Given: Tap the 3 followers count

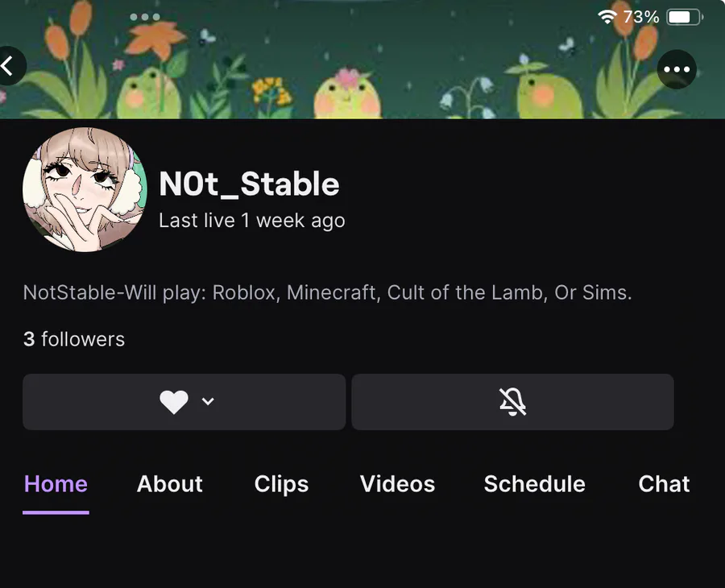Looking at the screenshot, I should click(x=74, y=339).
